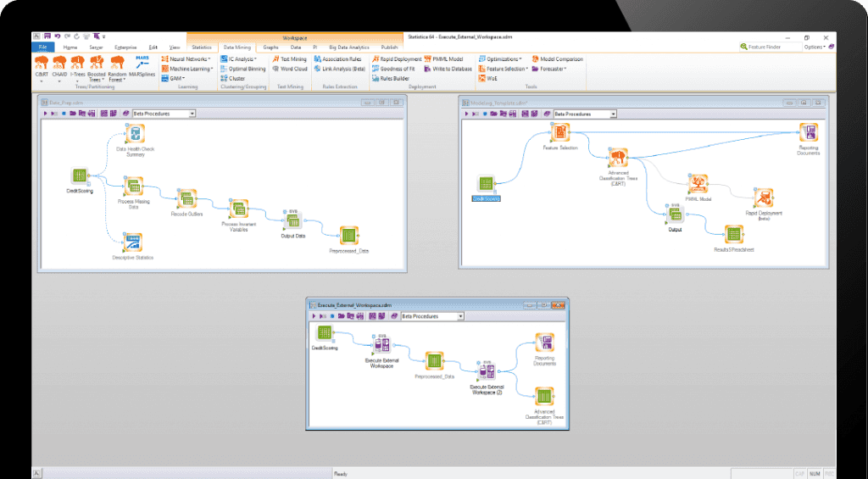This screenshot has height=479, width=868.
Task: Click the Data Health Check Summary node
Action: point(135,134)
